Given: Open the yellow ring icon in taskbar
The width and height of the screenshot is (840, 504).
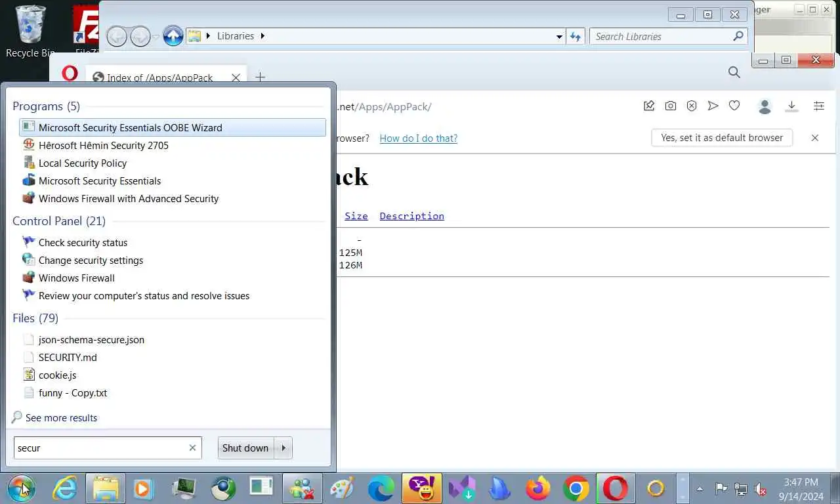Looking at the screenshot, I should [x=656, y=488].
